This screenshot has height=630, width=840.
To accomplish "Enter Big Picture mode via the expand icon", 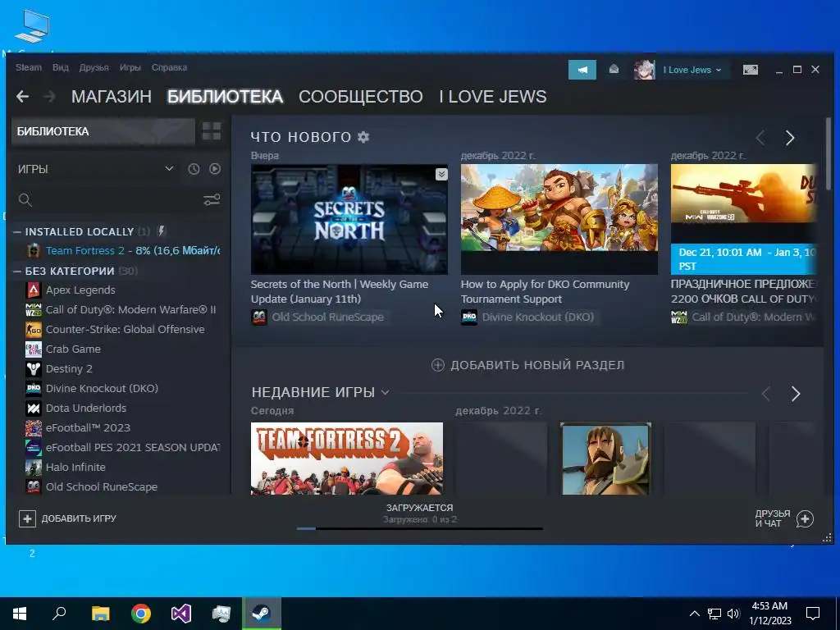I will 750,70.
